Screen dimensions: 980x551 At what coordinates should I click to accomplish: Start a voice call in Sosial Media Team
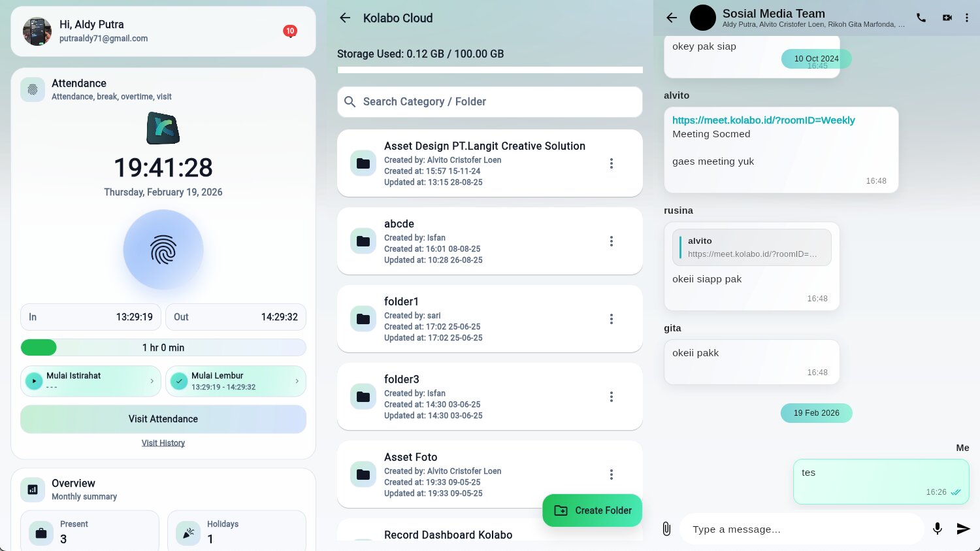[x=921, y=18]
